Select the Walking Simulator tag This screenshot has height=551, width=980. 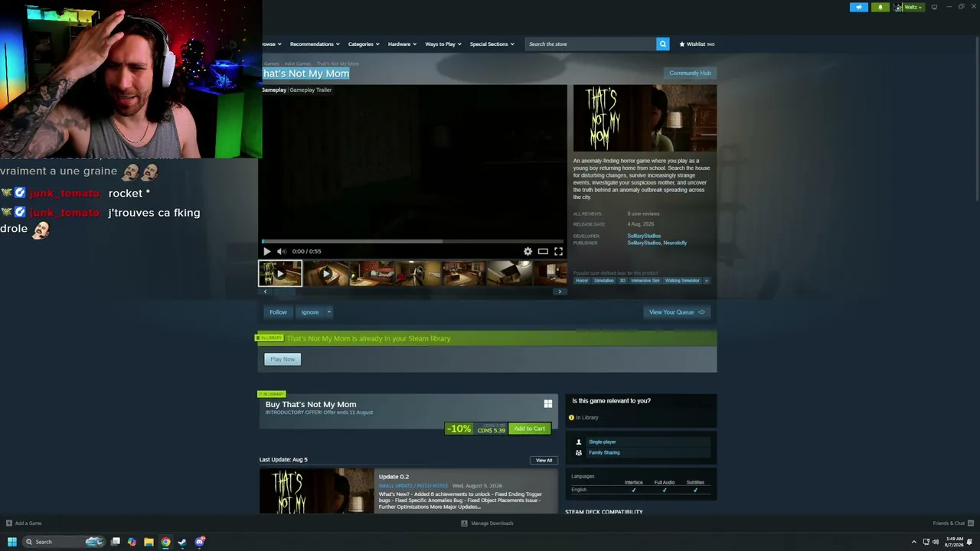[x=682, y=281]
